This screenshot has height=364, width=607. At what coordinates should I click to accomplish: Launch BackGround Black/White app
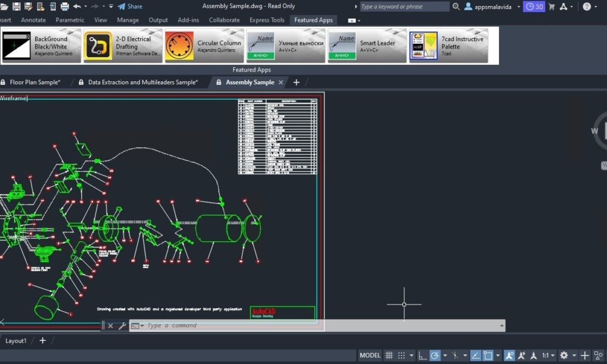41,45
